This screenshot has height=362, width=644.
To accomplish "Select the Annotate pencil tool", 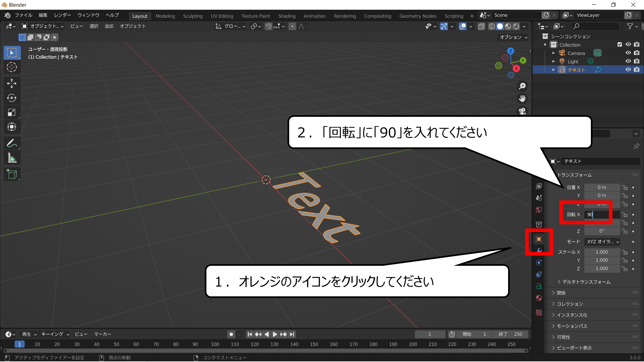I will coord(12,143).
